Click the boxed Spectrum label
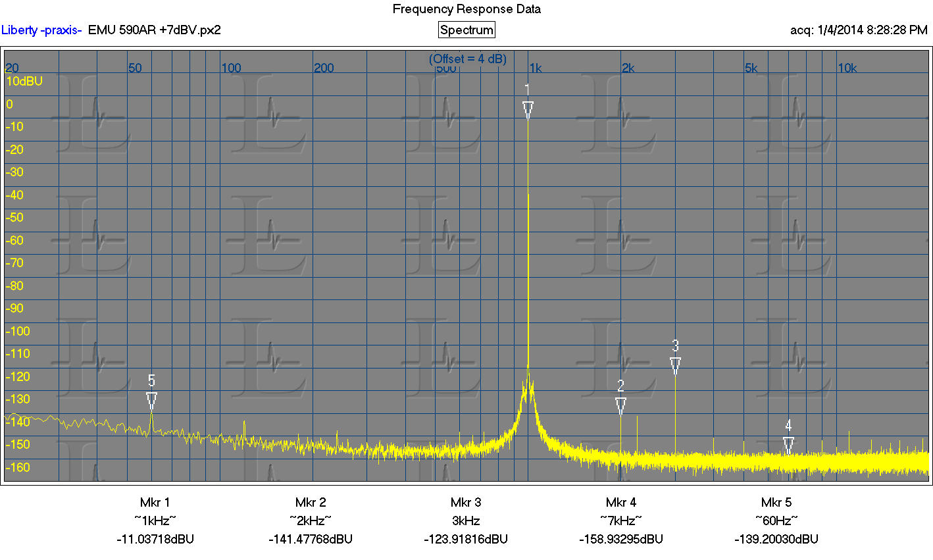The image size is (933, 560). [466, 30]
